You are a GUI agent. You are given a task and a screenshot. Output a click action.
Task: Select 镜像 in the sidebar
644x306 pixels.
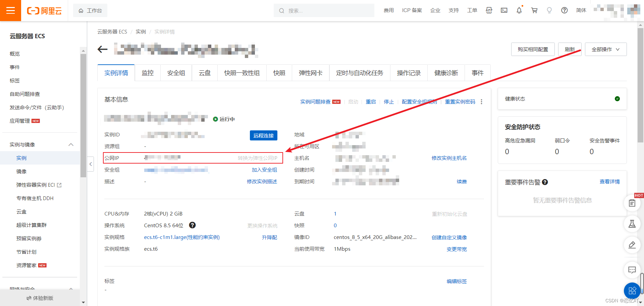tap(21, 171)
